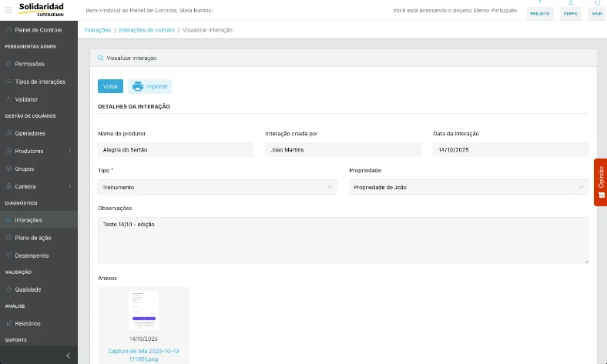Viewport: 607px width, 364px height.
Task: Click the Qualidade star icon
Action: 8,289
